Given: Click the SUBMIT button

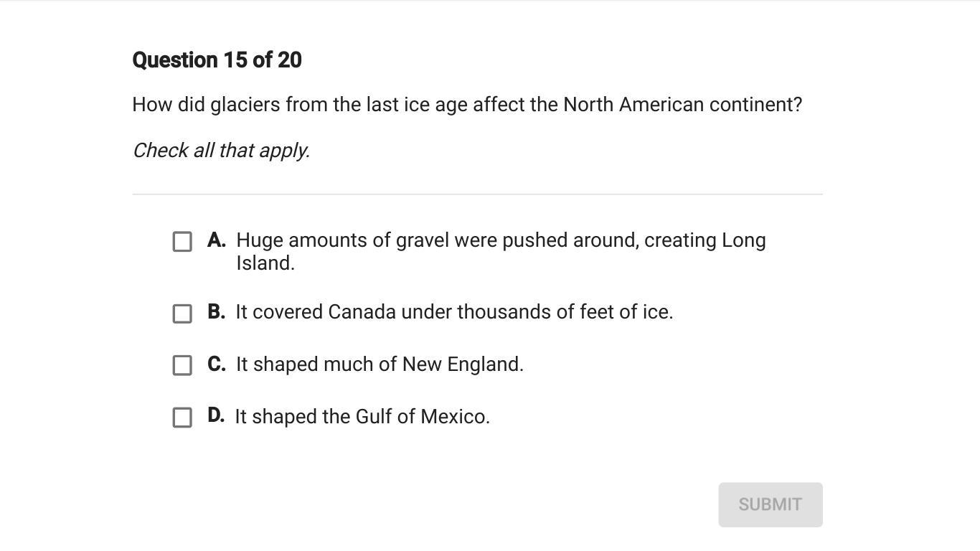Looking at the screenshot, I should point(770,504).
